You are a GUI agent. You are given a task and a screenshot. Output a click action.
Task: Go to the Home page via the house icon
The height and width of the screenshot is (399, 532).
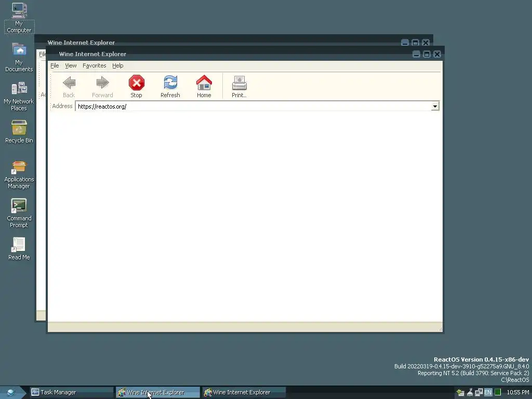[x=204, y=87]
